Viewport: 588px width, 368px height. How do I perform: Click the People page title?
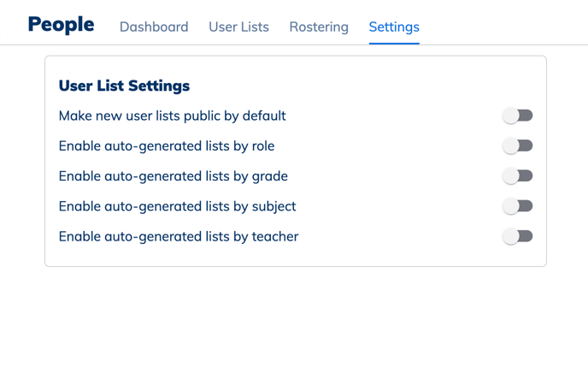tap(61, 25)
